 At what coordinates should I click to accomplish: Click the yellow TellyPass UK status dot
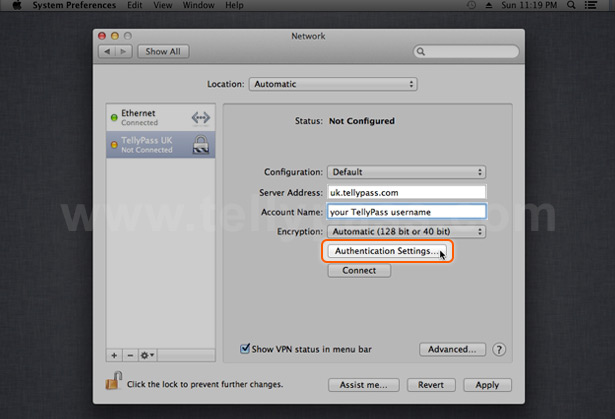click(114, 145)
